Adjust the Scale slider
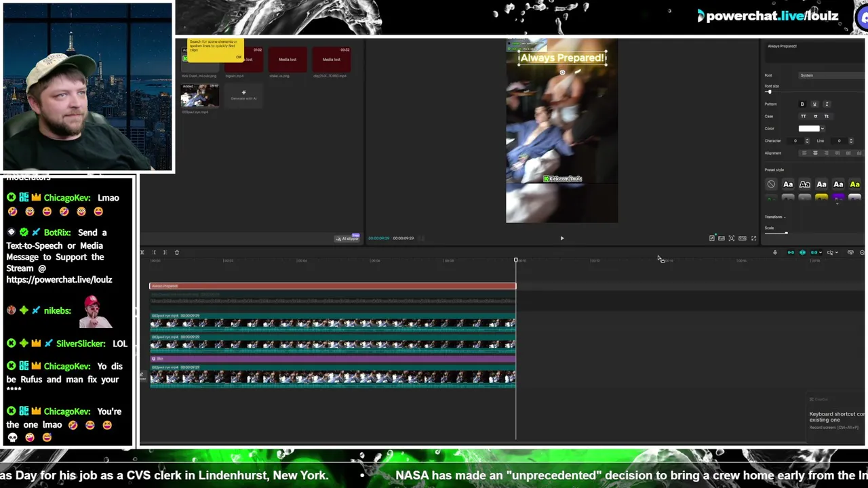 (x=786, y=233)
